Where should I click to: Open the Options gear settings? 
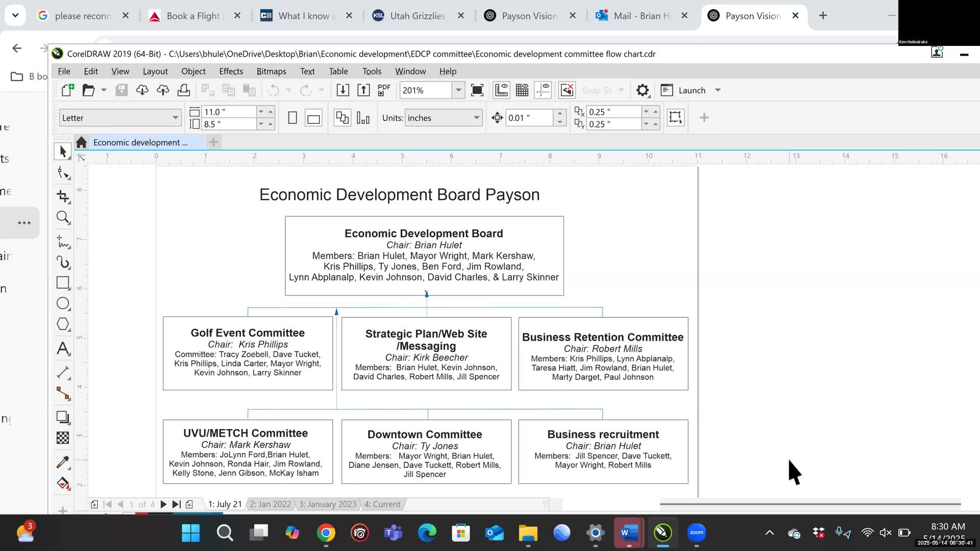click(x=643, y=90)
